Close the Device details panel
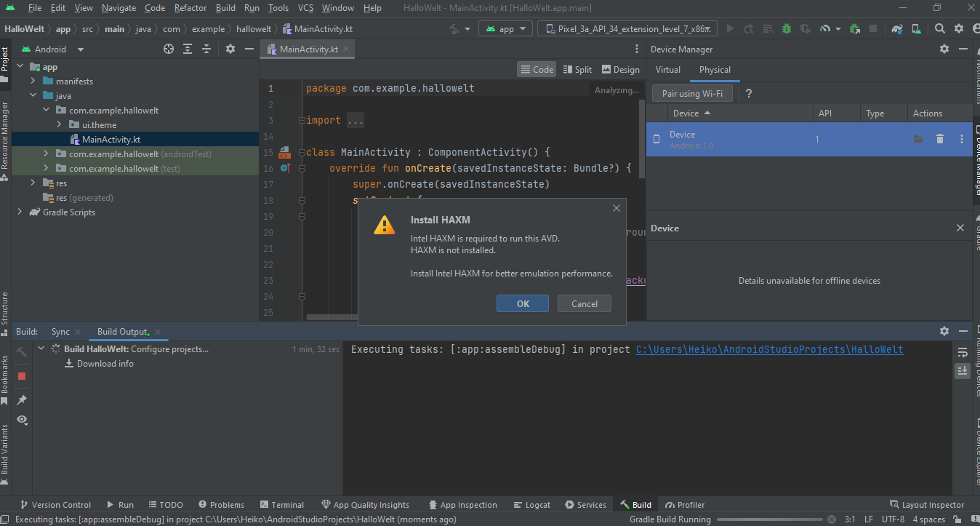This screenshot has height=526, width=980. click(x=960, y=228)
